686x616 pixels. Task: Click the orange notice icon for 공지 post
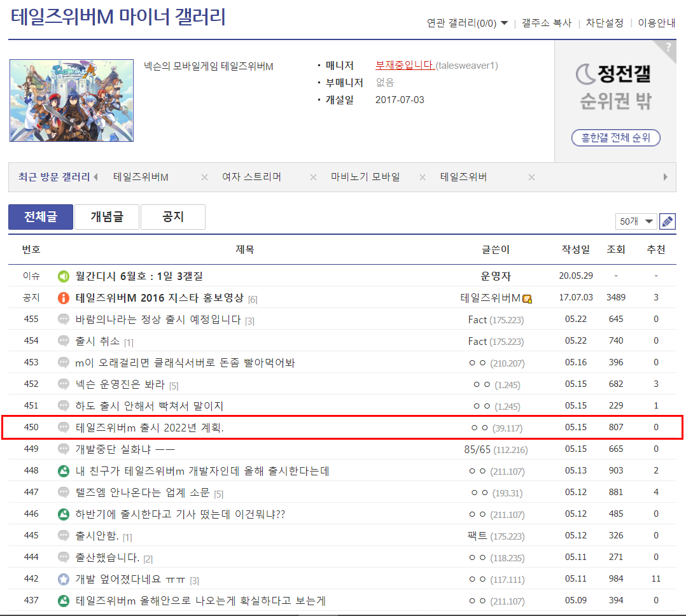click(64, 298)
